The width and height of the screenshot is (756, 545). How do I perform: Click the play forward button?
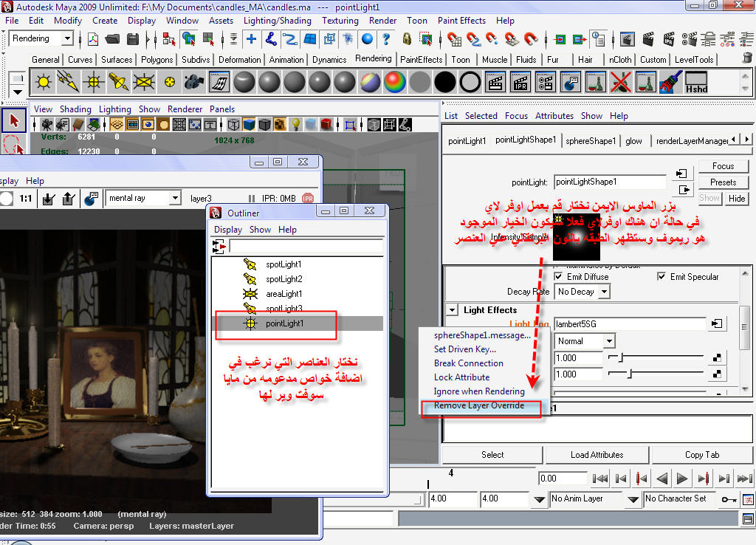coord(681,479)
